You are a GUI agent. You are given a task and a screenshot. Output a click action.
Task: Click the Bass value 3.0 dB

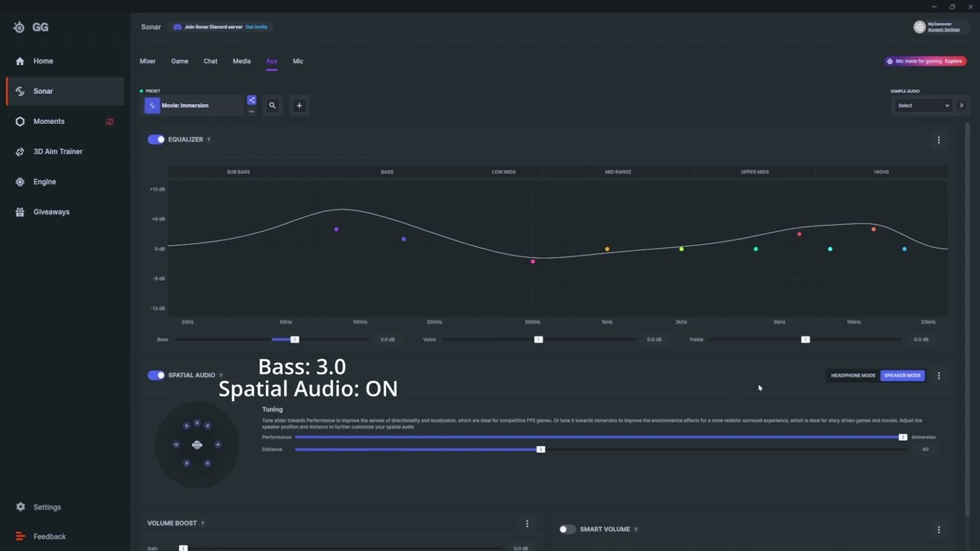point(387,340)
